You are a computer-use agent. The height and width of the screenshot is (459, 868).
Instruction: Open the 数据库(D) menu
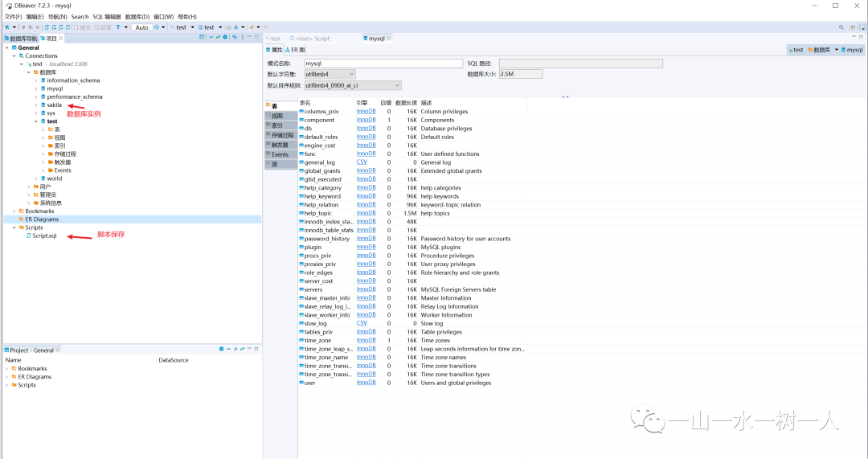coord(137,17)
